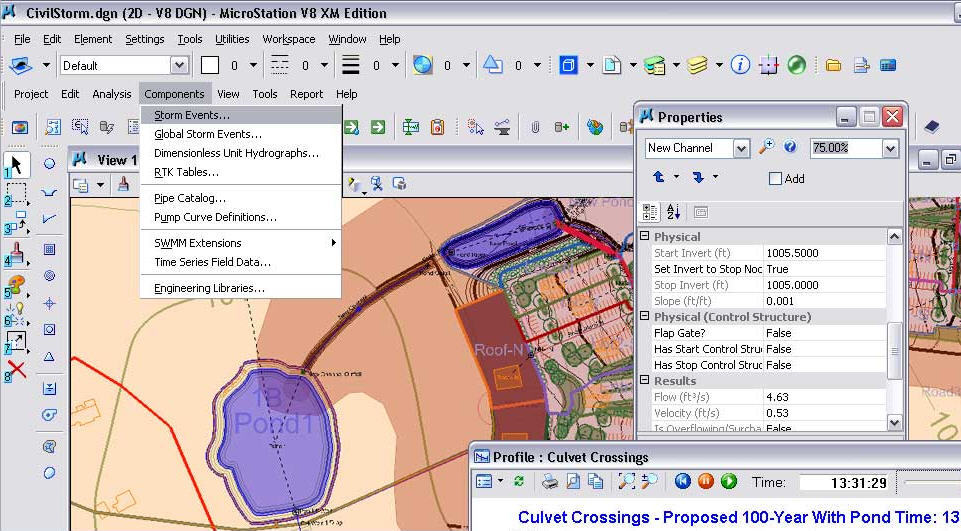Open the New Channel element dropdown

(741, 148)
